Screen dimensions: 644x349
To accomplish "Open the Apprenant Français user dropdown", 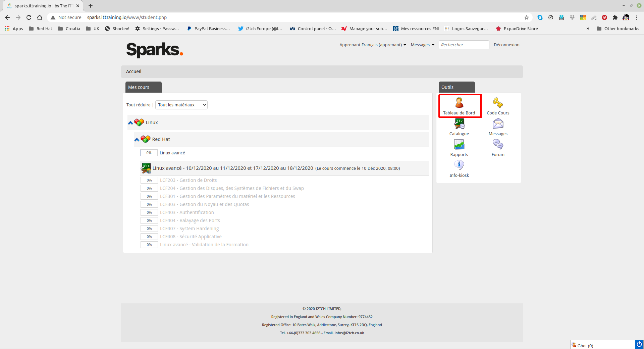I will coord(373,45).
